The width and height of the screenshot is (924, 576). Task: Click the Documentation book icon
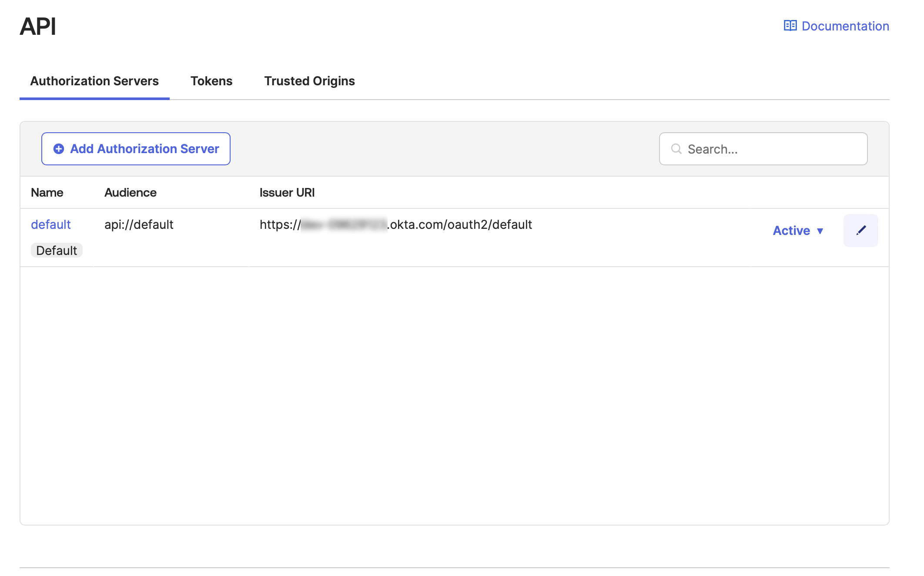[x=790, y=26]
